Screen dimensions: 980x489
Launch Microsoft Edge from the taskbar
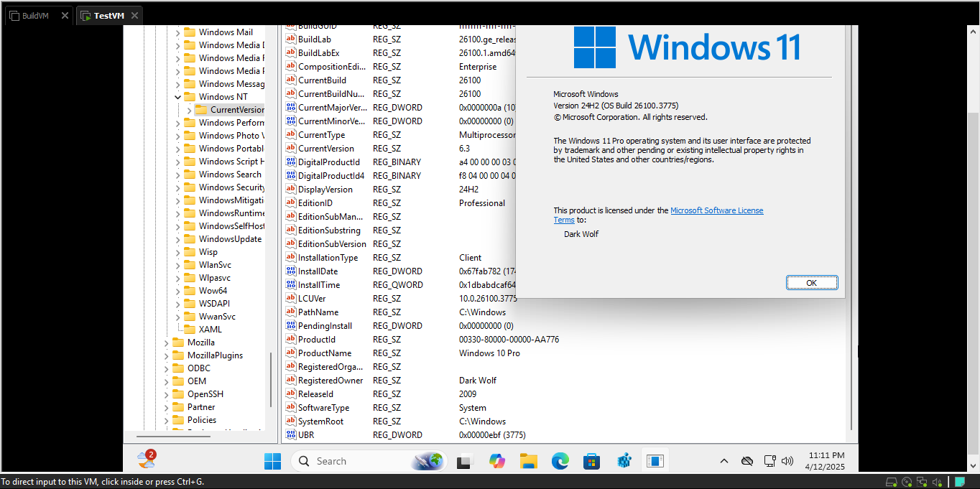point(560,462)
